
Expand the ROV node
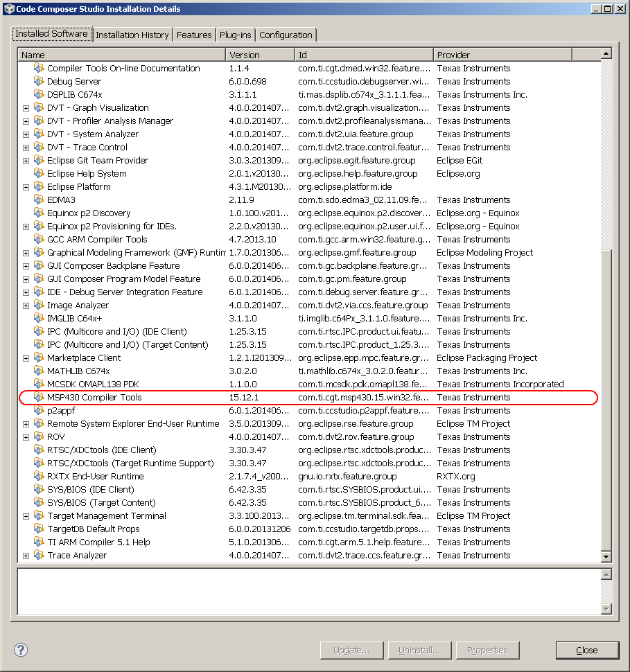[x=26, y=438]
